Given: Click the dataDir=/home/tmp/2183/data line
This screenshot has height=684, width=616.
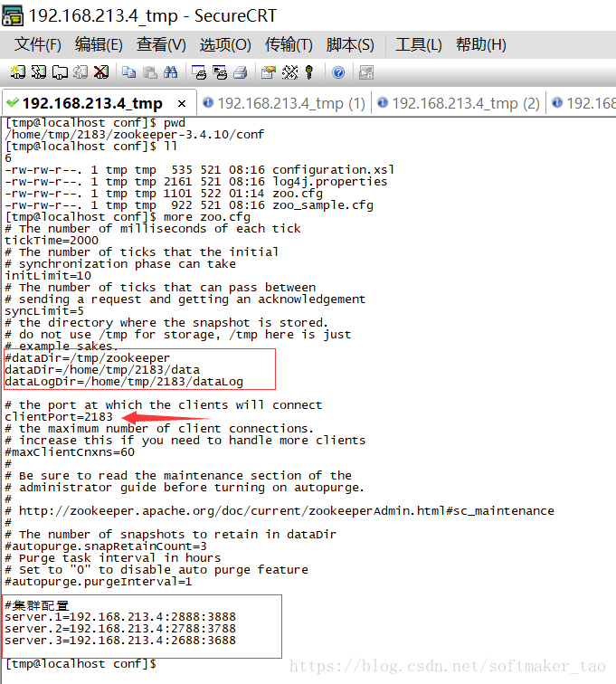Looking at the screenshot, I should click(102, 369).
